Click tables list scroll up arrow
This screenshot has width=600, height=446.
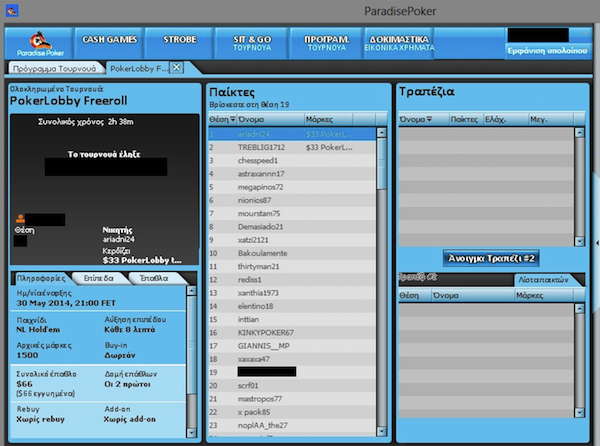580,132
